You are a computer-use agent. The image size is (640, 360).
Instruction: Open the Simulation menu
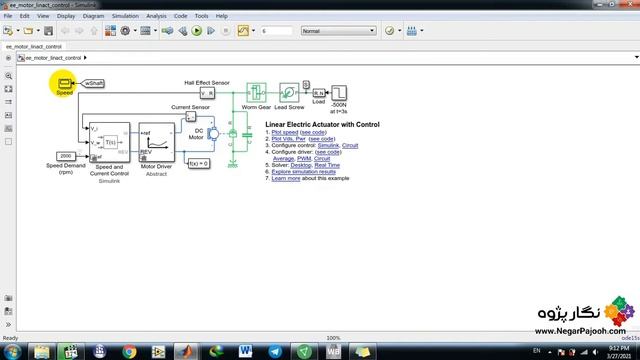click(125, 16)
